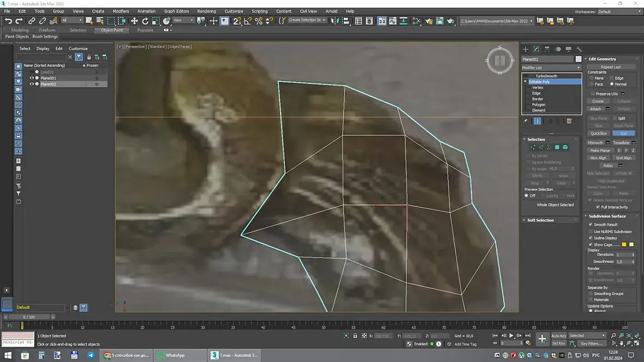Open the Utilities wrench panel
The width and height of the screenshot is (644, 362).
pos(579,49)
